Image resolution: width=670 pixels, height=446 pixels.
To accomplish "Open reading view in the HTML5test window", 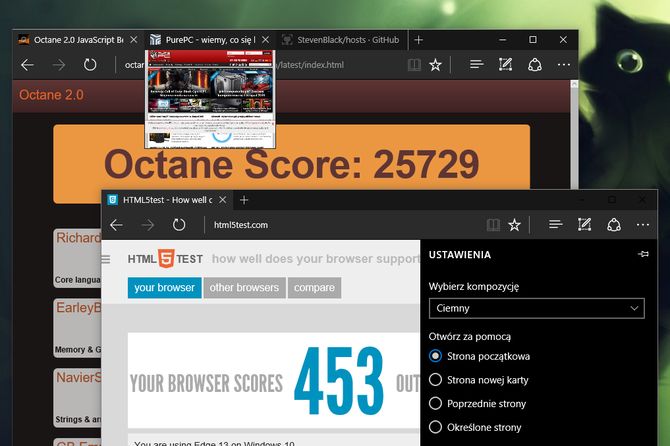I will pos(493,225).
